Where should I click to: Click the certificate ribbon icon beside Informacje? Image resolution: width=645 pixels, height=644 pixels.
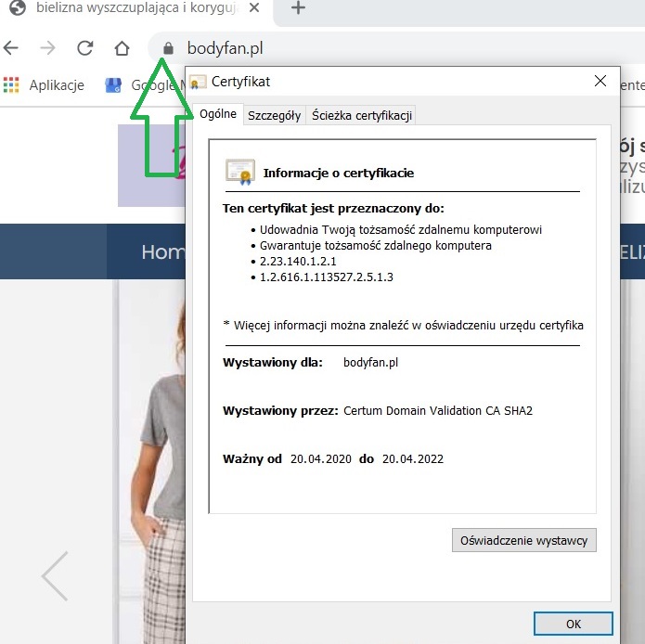click(239, 172)
